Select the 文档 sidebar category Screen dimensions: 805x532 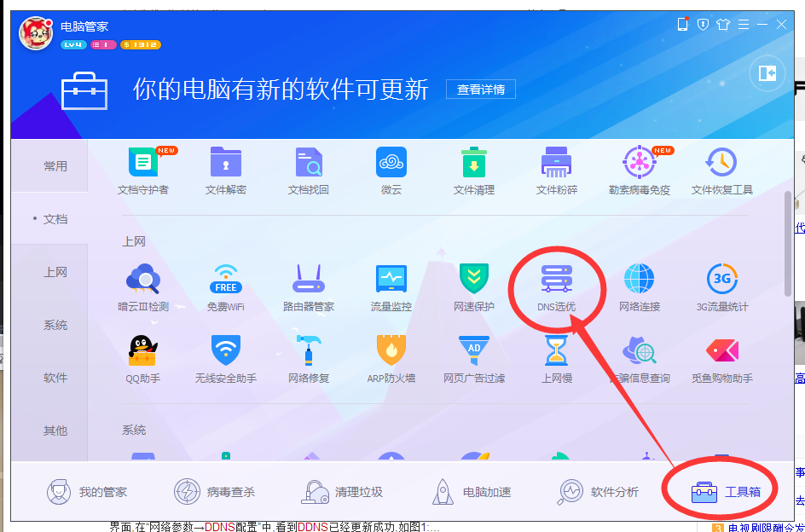[49, 219]
